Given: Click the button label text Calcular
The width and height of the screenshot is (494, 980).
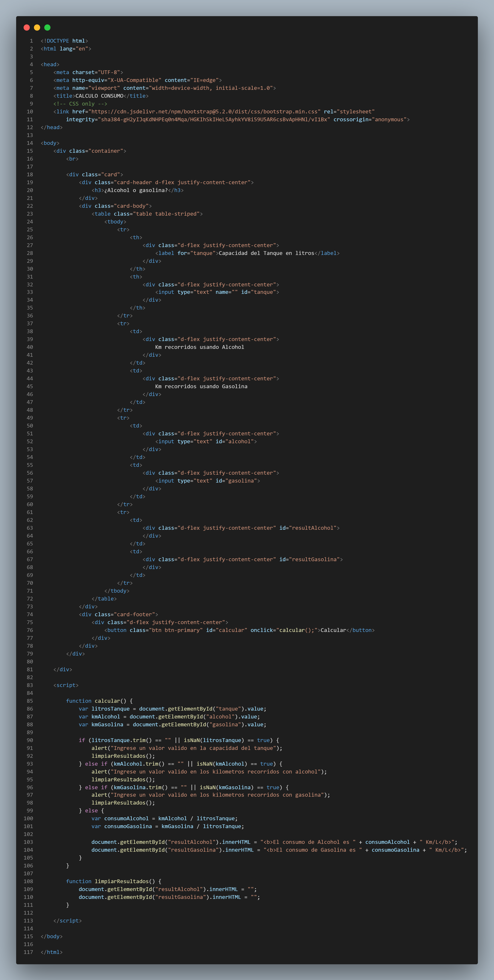Looking at the screenshot, I should pyautogui.click(x=333, y=630).
